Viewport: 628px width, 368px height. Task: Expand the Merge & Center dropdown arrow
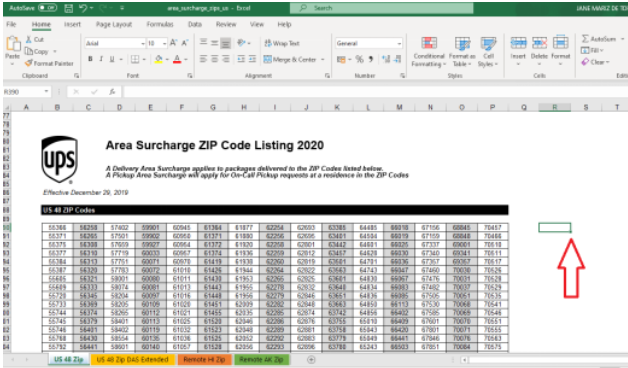click(x=322, y=60)
